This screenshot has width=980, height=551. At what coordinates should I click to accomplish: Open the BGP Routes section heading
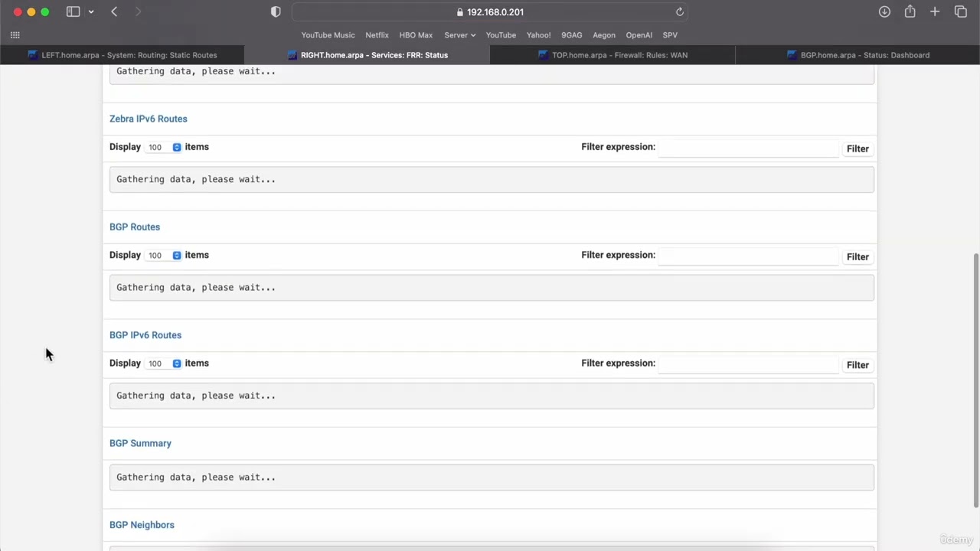tap(135, 227)
